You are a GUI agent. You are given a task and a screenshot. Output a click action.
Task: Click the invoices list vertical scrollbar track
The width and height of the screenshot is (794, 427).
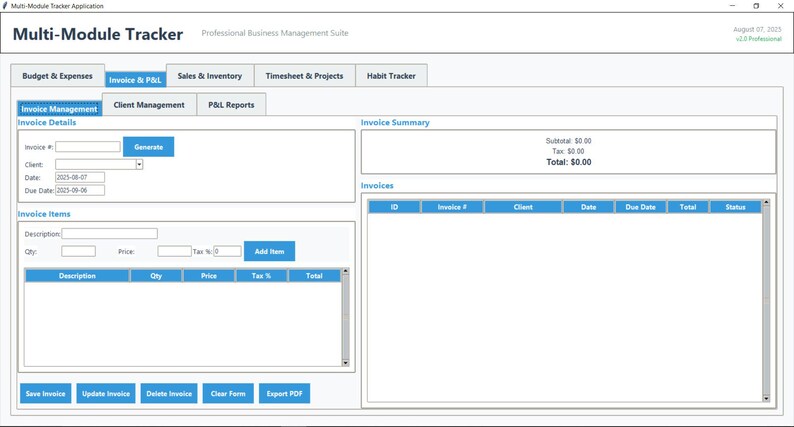tap(766, 300)
